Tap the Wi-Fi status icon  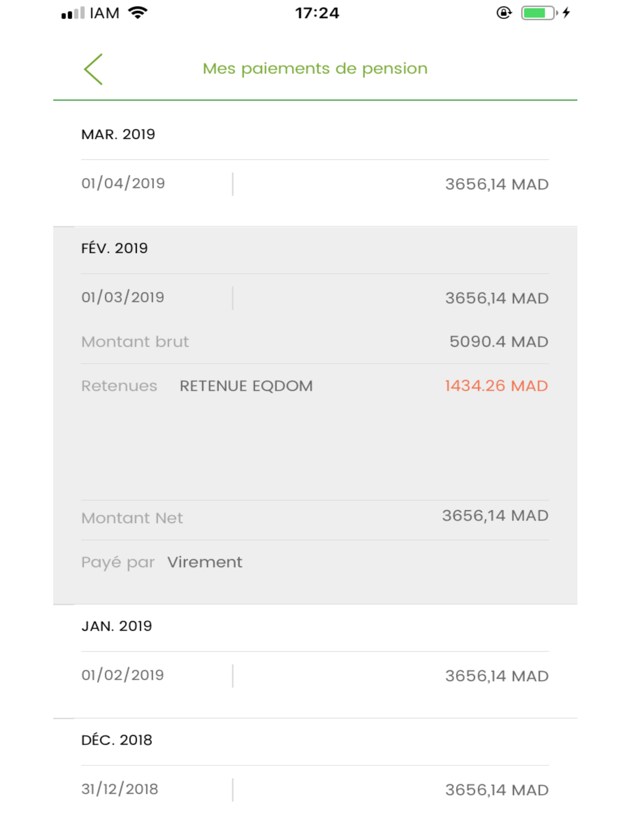click(x=138, y=13)
